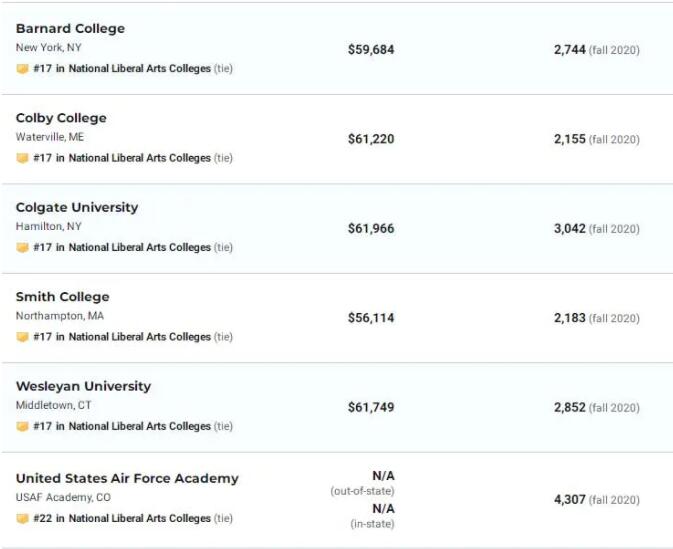Open the Barnard College school page
The height and width of the screenshot is (549, 673).
pyautogui.click(x=70, y=28)
